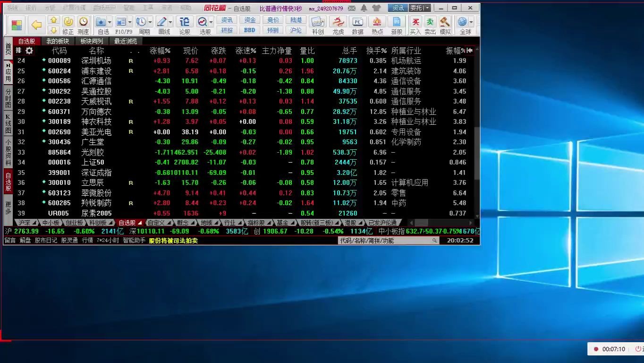Run the 测速 speed test
Image resolution: width=644 pixels, height=363 pixels.
(x=83, y=25)
